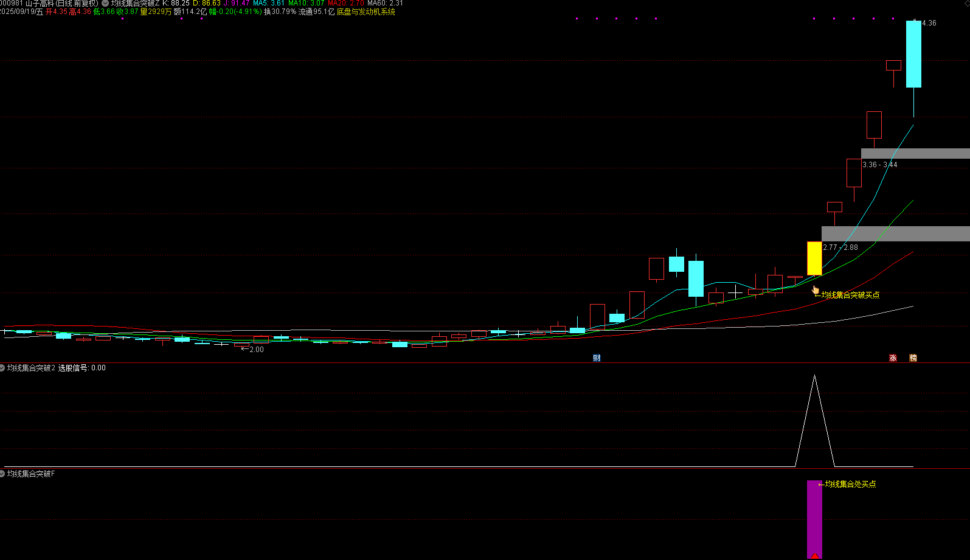This screenshot has width=970, height=560.
Task: Click the 榜 marker icon on timeline
Action: (x=913, y=358)
